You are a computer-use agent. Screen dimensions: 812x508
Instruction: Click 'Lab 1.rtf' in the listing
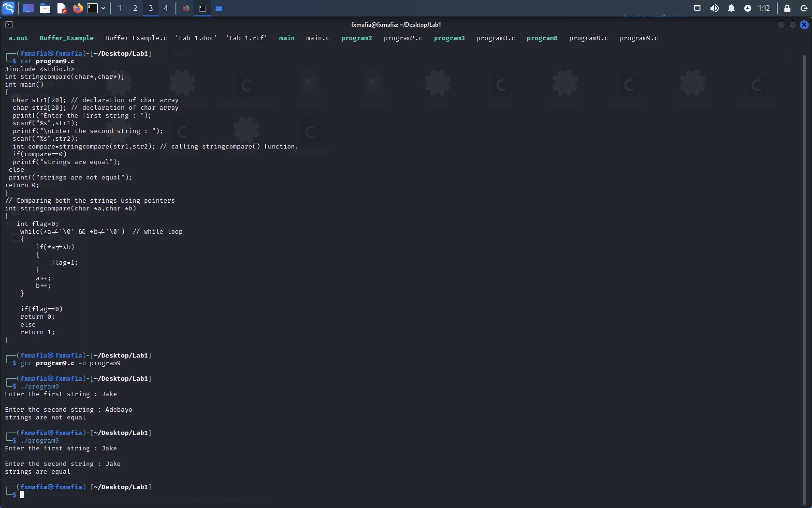(246, 38)
